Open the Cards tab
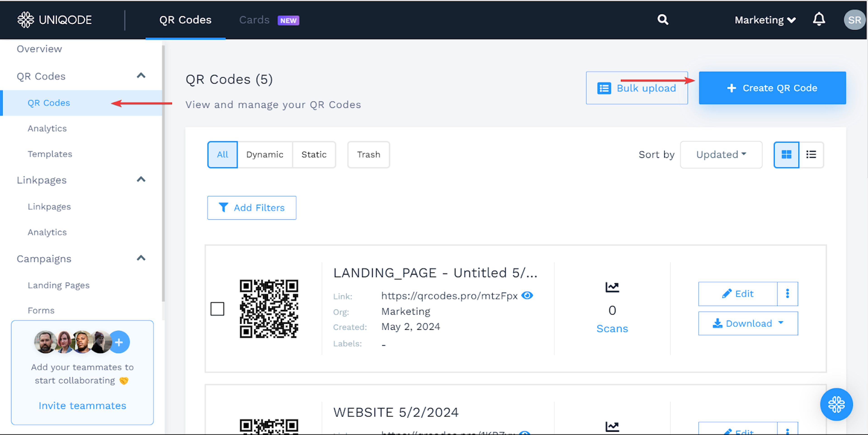Viewport: 868px width, 435px height. 254,20
